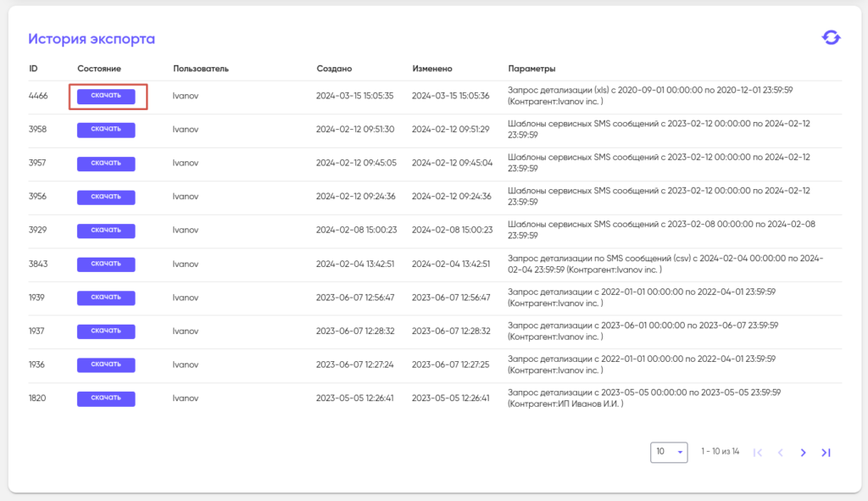Download export with ID 1939
The image size is (868, 501).
click(x=106, y=298)
